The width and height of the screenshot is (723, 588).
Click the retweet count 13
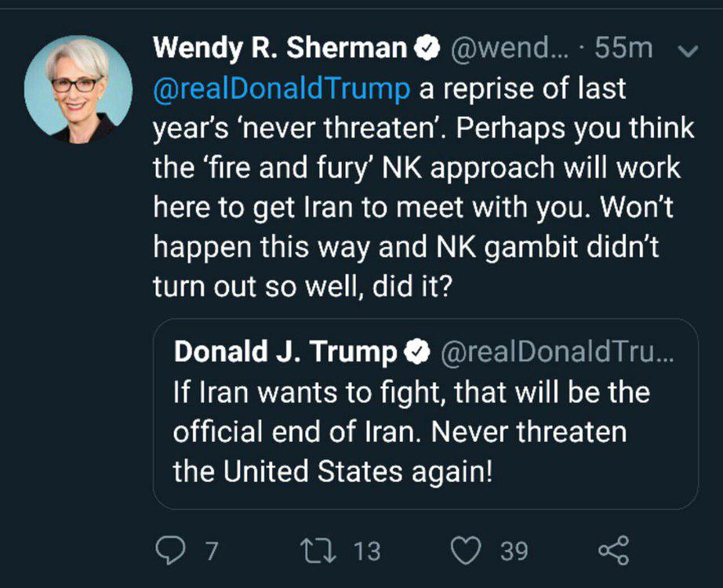click(366, 550)
